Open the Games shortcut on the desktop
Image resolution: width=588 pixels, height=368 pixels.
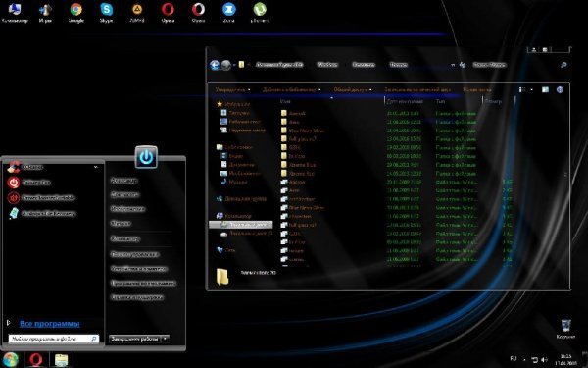tap(45, 13)
